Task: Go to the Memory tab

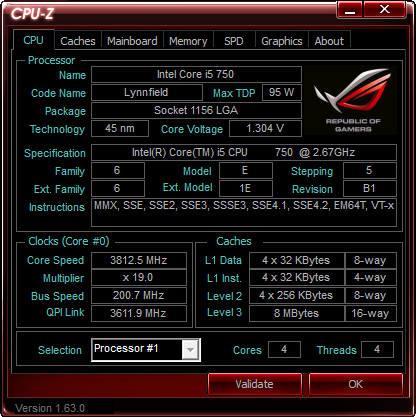Action: (x=188, y=41)
